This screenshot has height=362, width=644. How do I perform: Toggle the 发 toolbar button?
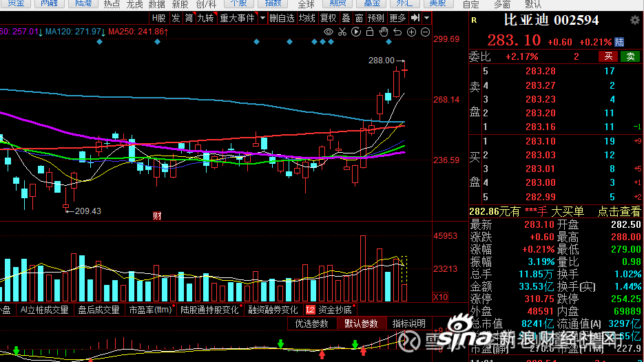tap(176, 18)
